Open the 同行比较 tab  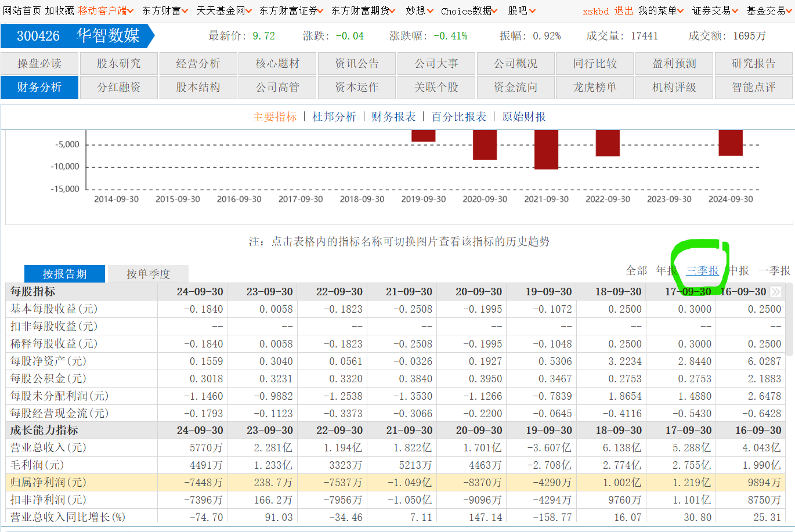(595, 63)
